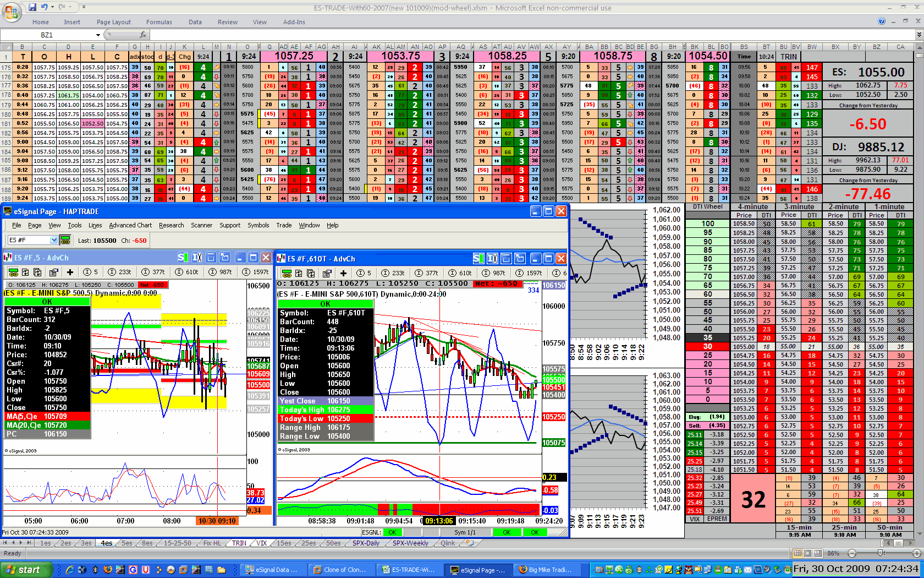The width and height of the screenshot is (924, 578).
Task: Click the green OK bar in ES #F,5 chart
Action: [x=47, y=302]
